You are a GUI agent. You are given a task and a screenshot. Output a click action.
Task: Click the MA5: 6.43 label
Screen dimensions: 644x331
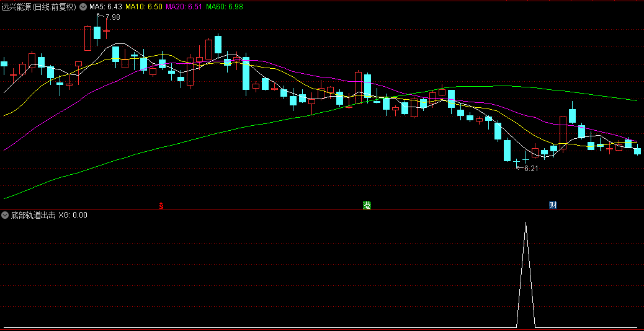105,7
